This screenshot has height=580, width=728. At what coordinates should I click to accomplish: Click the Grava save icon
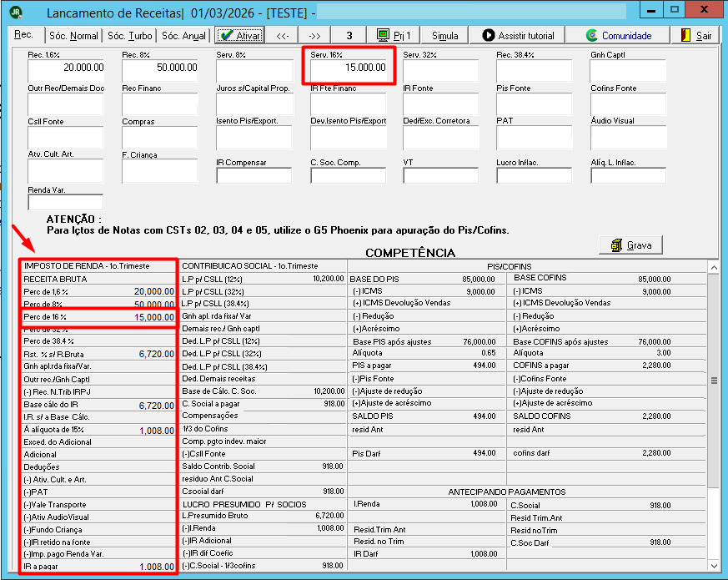[x=616, y=245]
